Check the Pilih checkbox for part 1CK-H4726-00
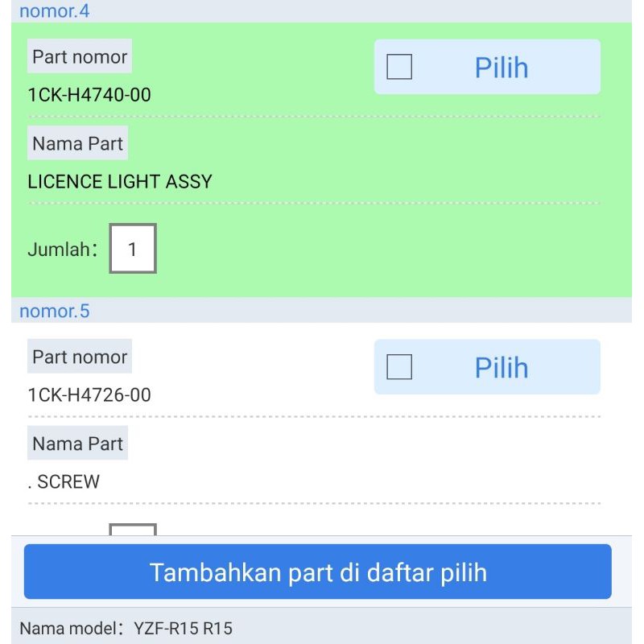This screenshot has height=644, width=644. coord(400,367)
